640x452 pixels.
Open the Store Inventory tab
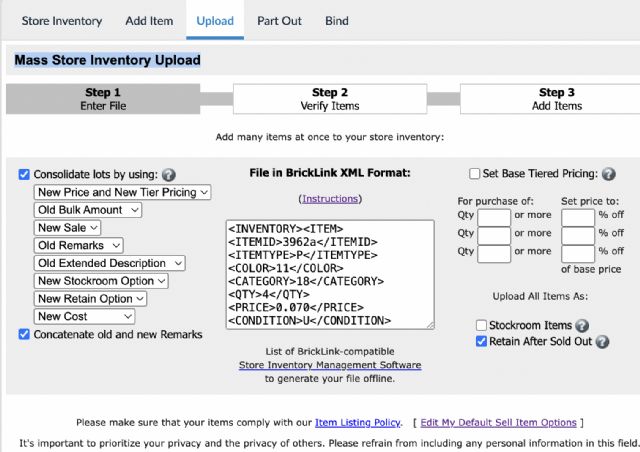[x=62, y=20]
